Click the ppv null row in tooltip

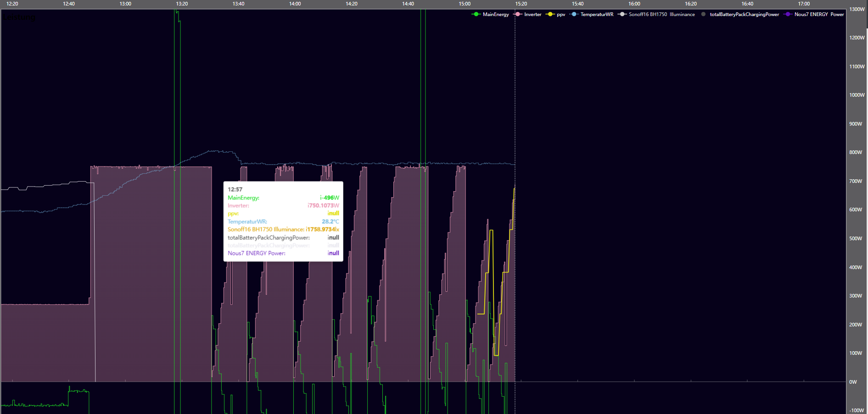(x=283, y=213)
